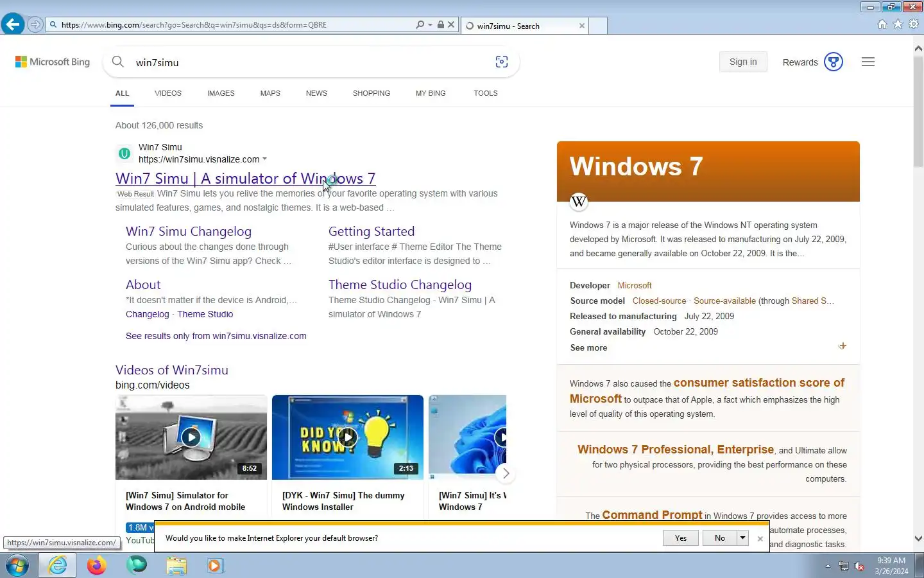
Task: Expand the win7simu.visnalize.com URL dropdown arrow
Action: pyautogui.click(x=264, y=159)
